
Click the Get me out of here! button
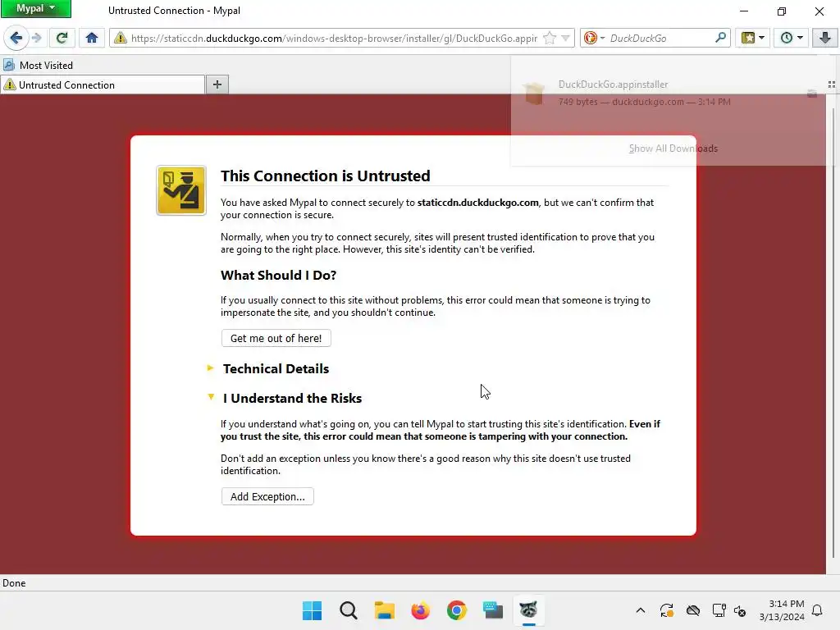[276, 338]
